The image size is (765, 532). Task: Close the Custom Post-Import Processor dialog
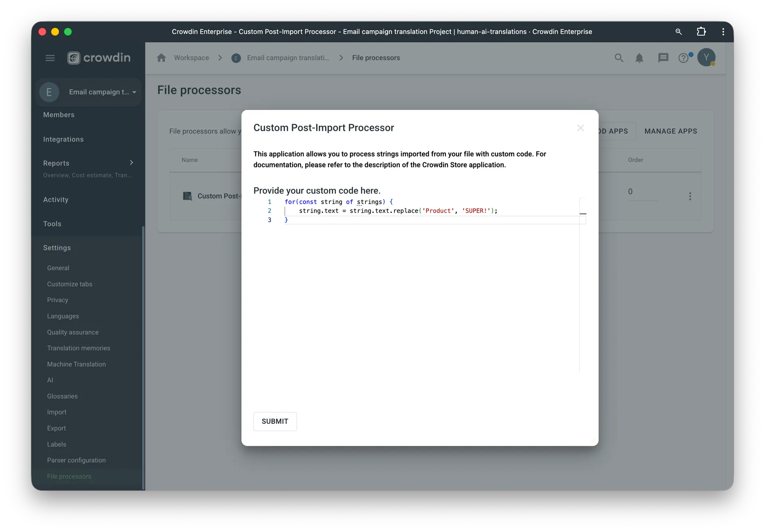tap(581, 128)
